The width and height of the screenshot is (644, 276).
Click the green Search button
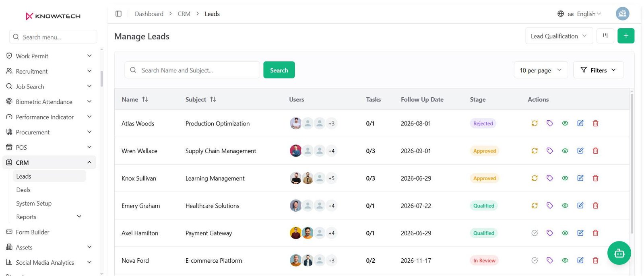[x=279, y=70]
